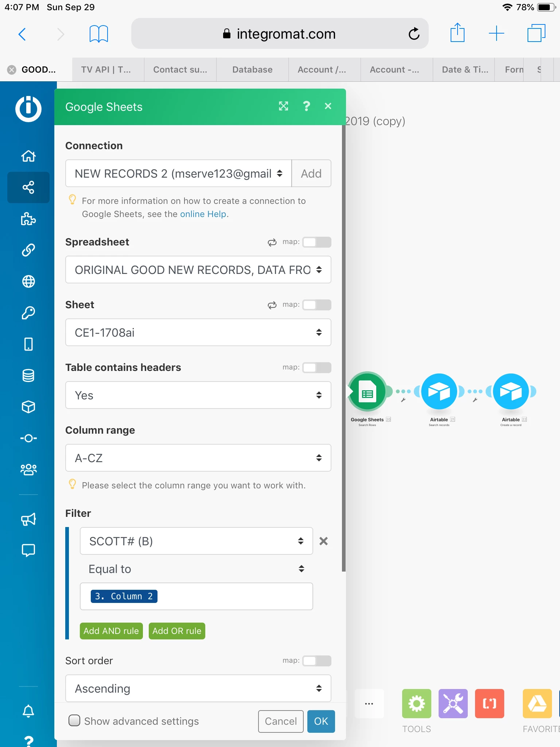Remove the SCOTT# filter rule
Image resolution: width=560 pixels, height=747 pixels.
[323, 541]
